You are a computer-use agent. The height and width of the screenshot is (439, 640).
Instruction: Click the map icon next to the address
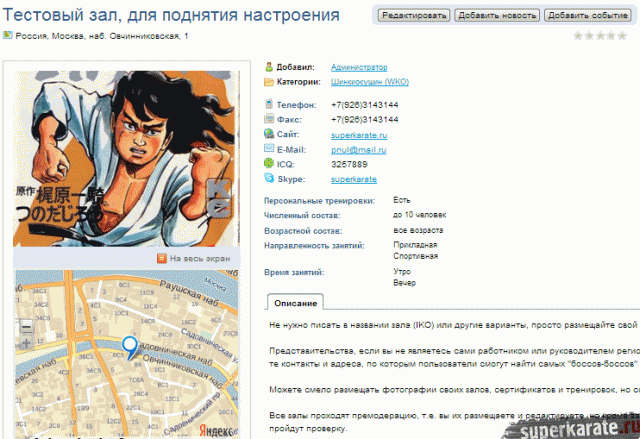point(7,35)
